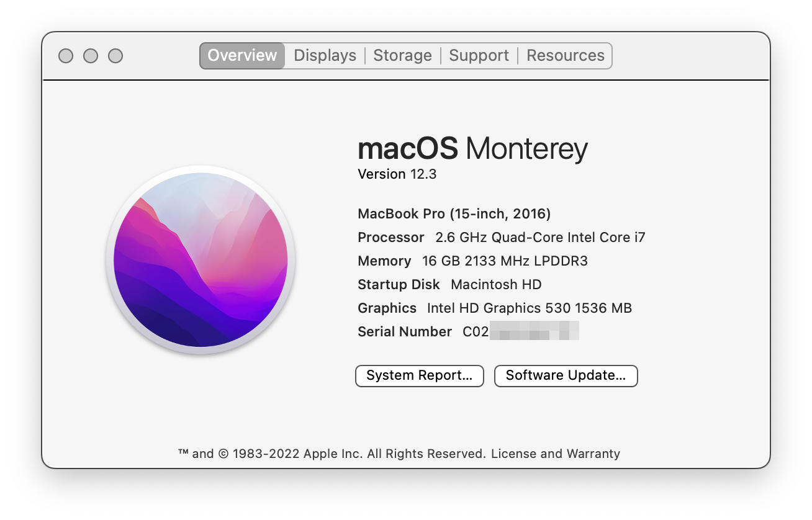Show the Resources tab

pos(565,55)
